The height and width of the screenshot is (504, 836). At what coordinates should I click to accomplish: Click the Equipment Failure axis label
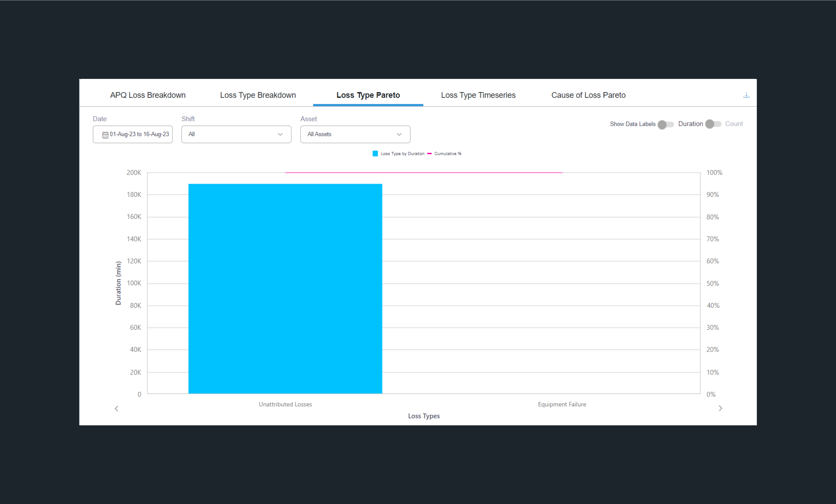click(562, 404)
